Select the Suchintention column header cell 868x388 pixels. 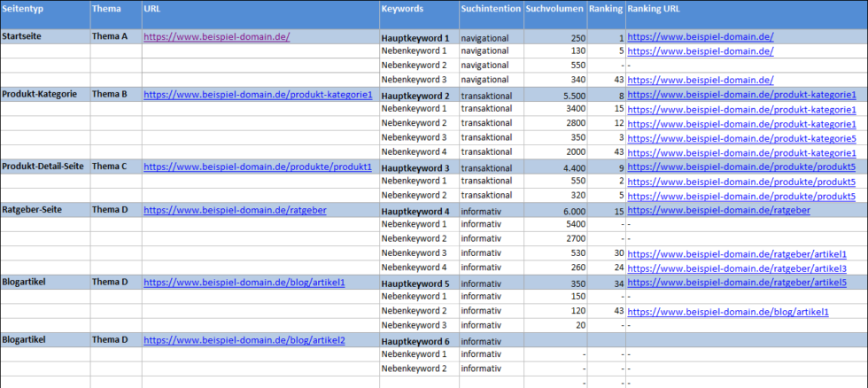click(491, 15)
